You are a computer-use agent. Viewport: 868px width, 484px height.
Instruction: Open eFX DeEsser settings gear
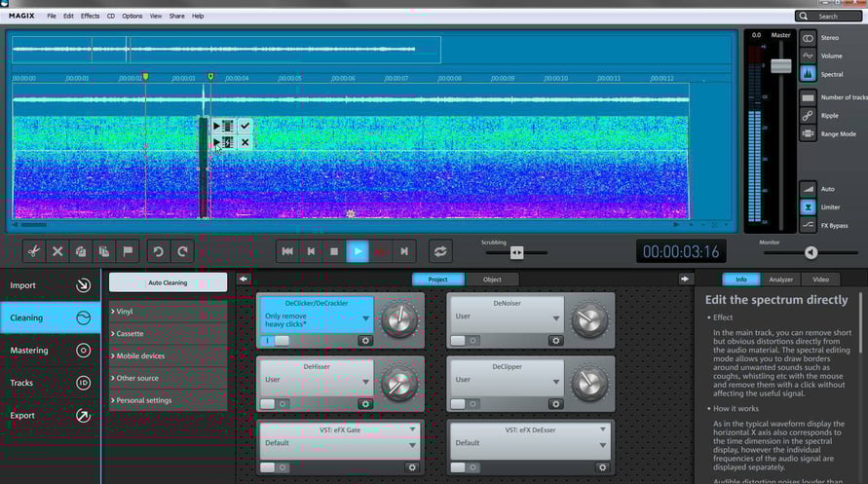pos(602,467)
